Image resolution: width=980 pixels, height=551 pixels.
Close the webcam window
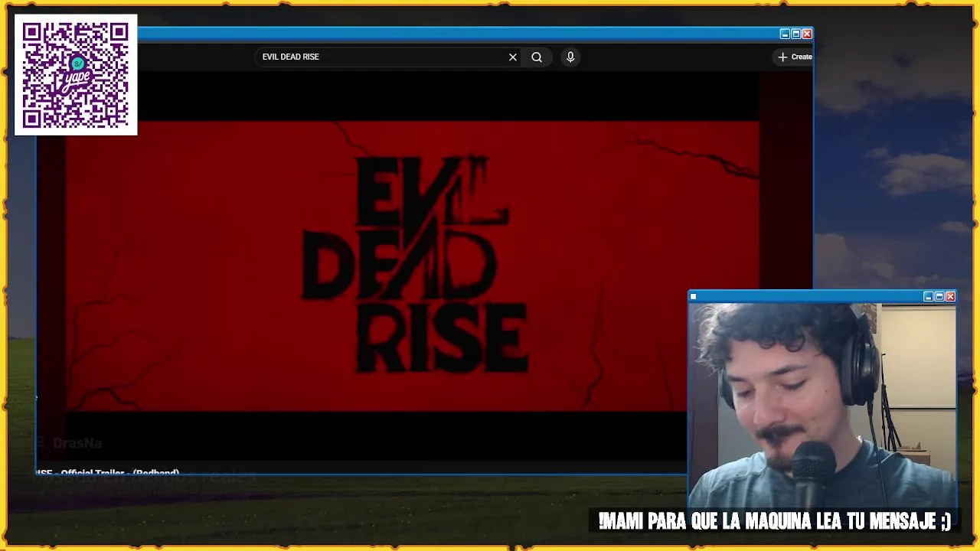coord(950,296)
